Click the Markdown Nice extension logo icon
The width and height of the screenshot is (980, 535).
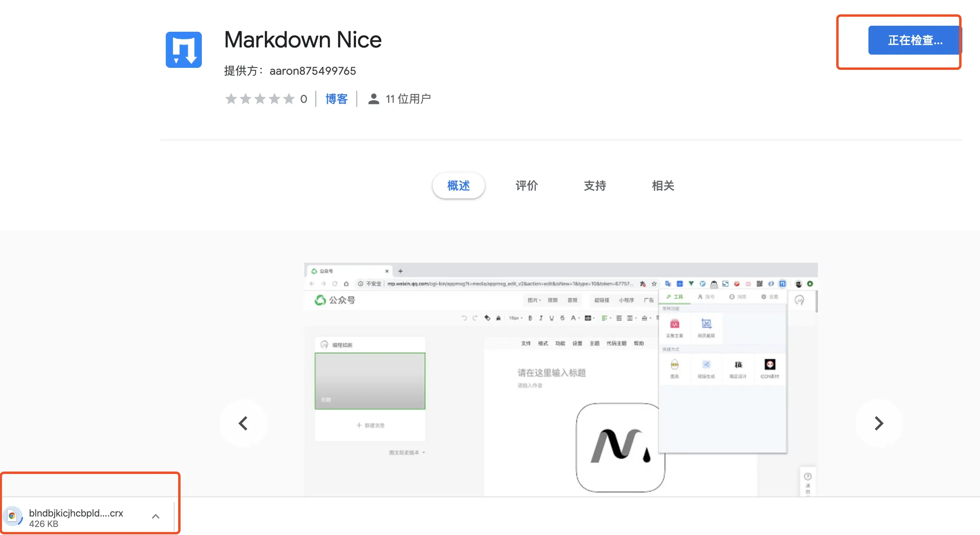pyautogui.click(x=183, y=50)
